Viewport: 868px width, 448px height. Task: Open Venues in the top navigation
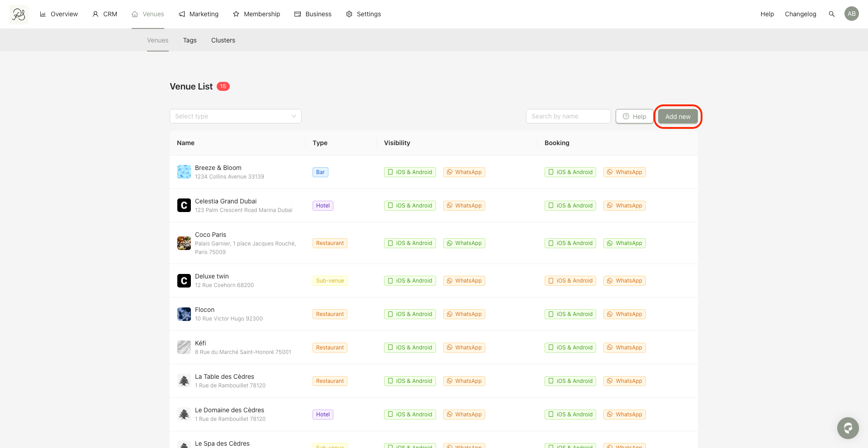(148, 14)
